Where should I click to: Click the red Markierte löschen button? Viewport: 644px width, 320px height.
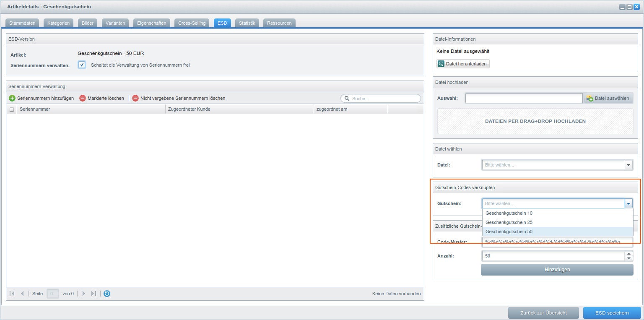coord(102,98)
